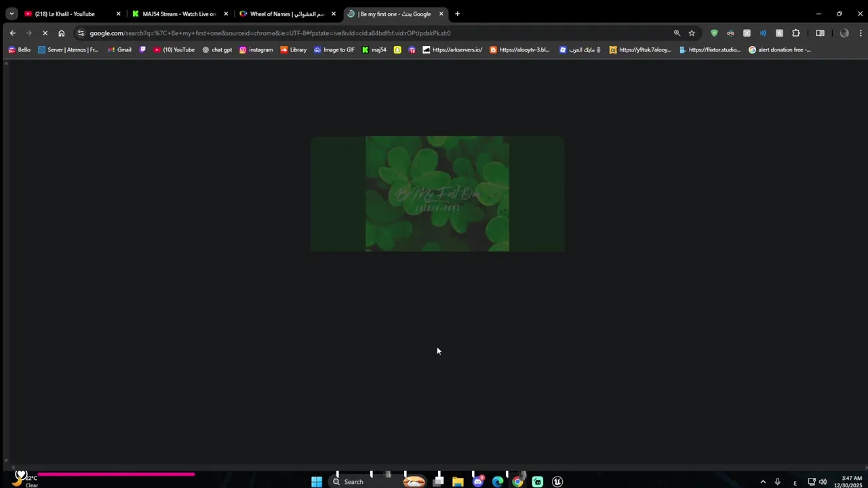This screenshot has height=488, width=868.
Task: Open the Library bookmark
Action: (x=294, y=49)
